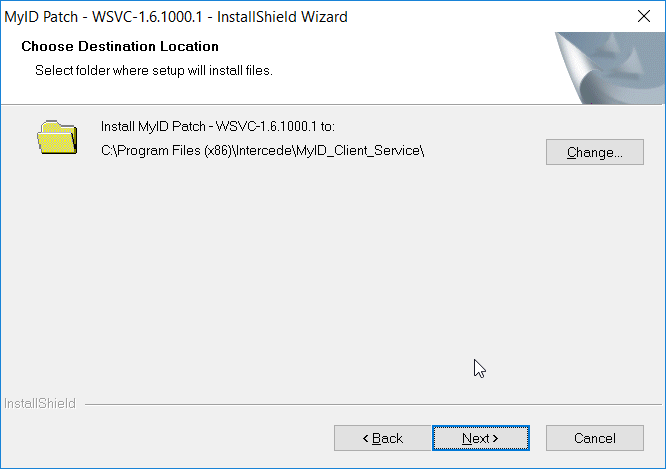Image resolution: width=666 pixels, height=469 pixels.
Task: Click the InstallShield curled-page graphic
Action: tap(609, 67)
